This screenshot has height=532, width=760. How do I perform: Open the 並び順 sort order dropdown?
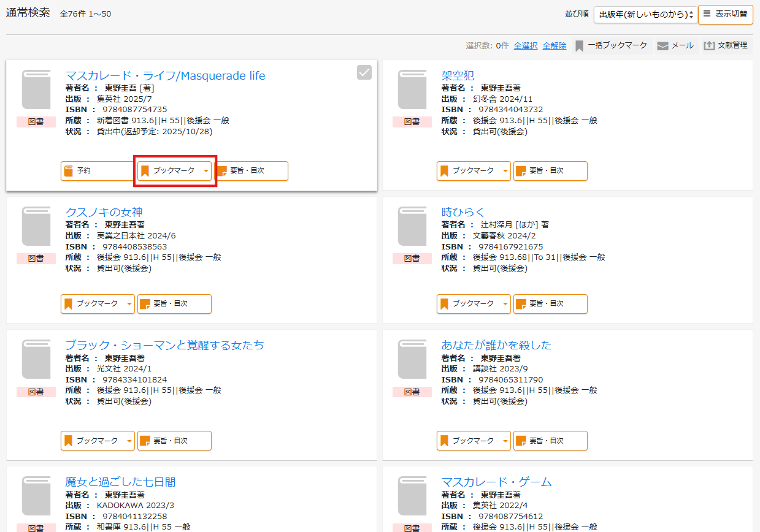point(645,15)
